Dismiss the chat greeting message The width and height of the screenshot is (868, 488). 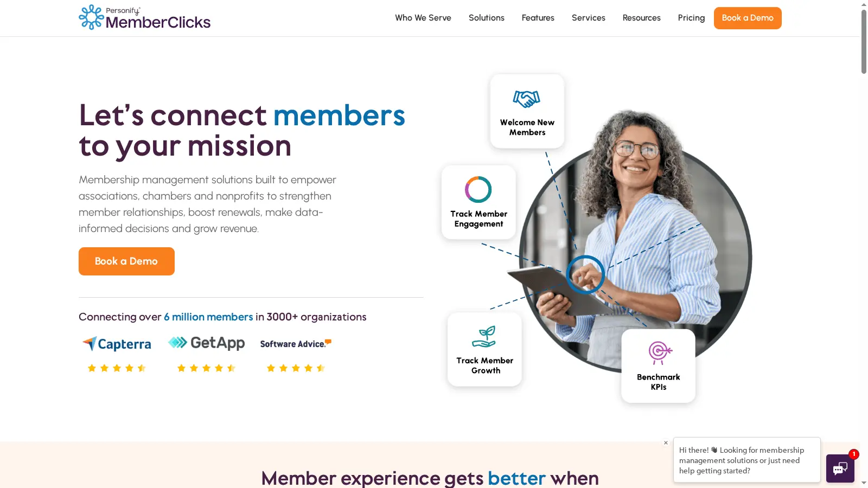pyautogui.click(x=666, y=443)
